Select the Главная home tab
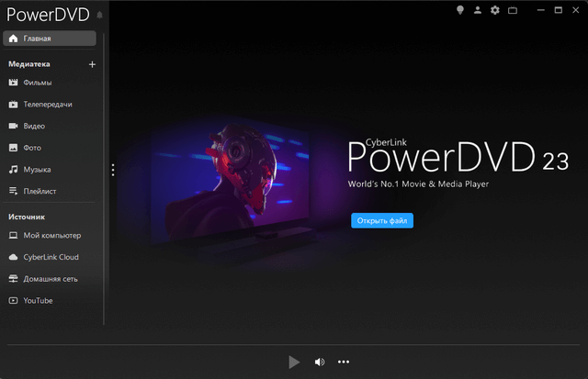 point(50,39)
